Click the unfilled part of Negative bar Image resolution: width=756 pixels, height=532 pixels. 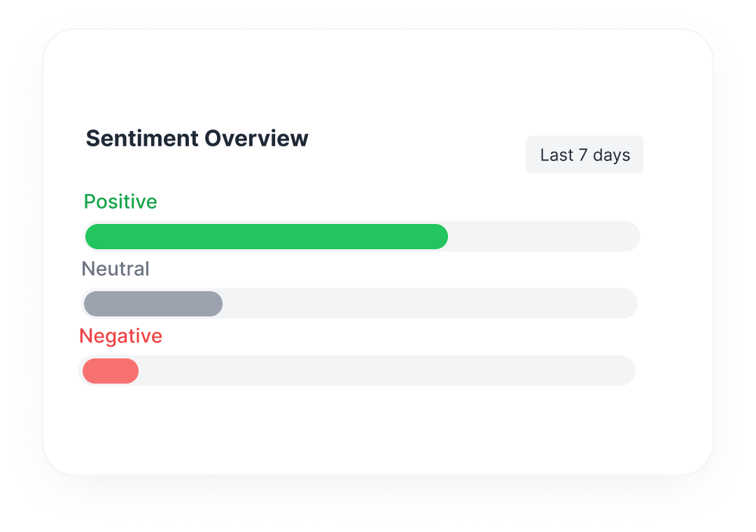click(x=385, y=371)
